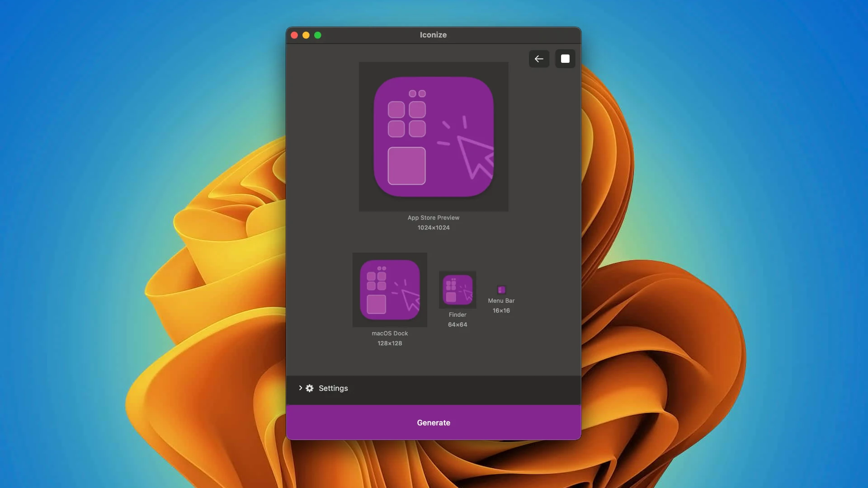
Task: Minimize the window with yellow button
Action: 306,35
